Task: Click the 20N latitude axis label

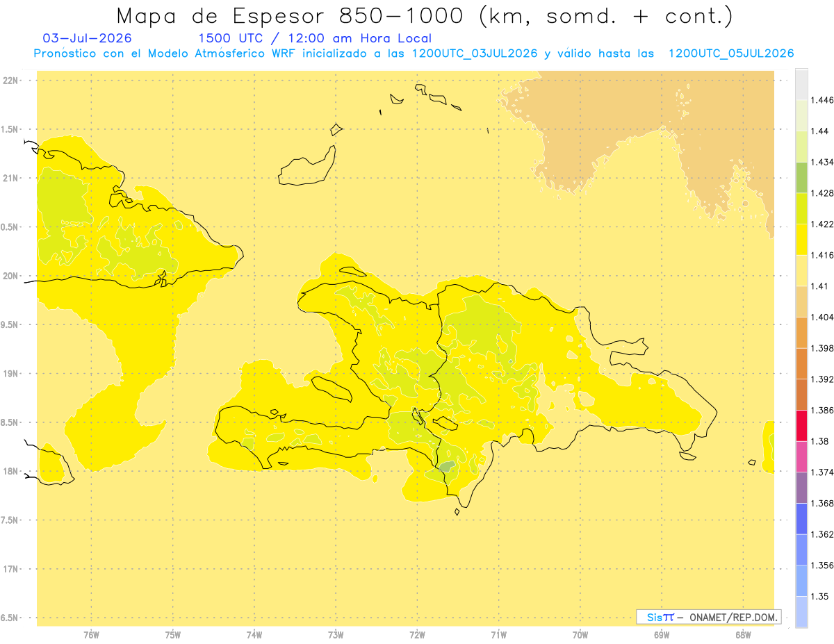Action: [12, 276]
